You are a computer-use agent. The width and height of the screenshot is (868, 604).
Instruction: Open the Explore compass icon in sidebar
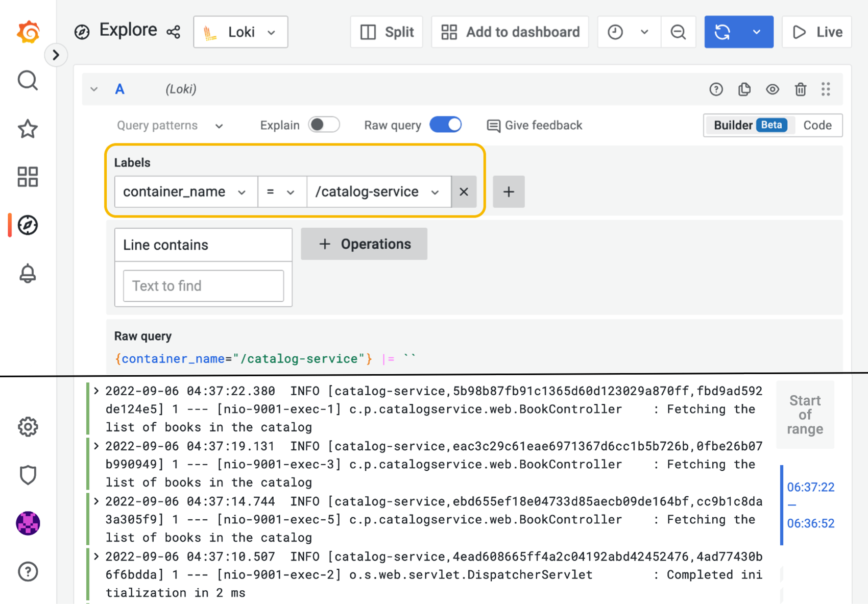point(28,225)
